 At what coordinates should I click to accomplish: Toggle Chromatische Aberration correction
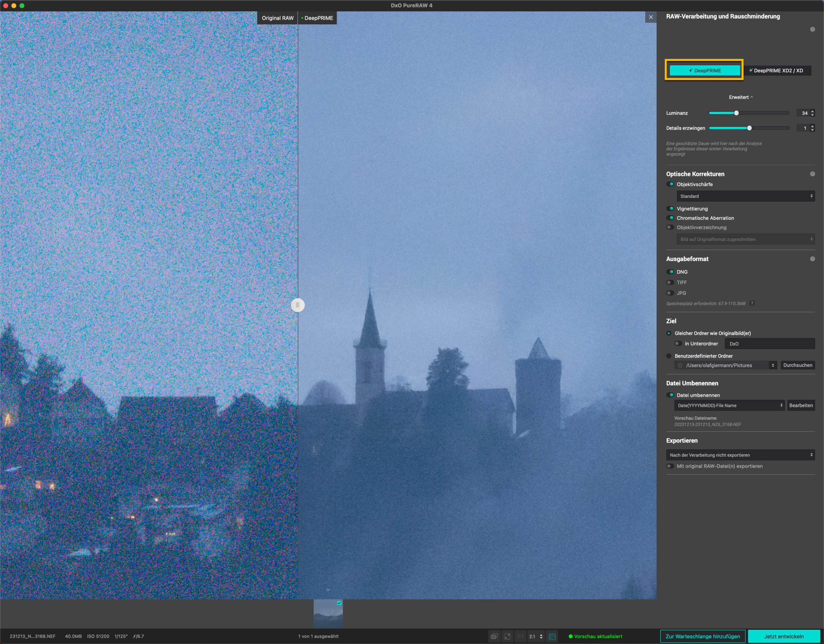670,218
